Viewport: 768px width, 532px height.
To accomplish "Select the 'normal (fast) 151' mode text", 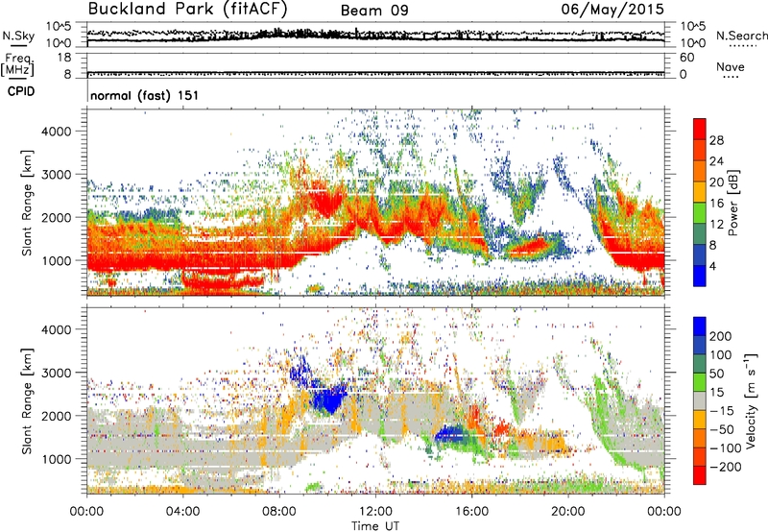I will tap(145, 95).
